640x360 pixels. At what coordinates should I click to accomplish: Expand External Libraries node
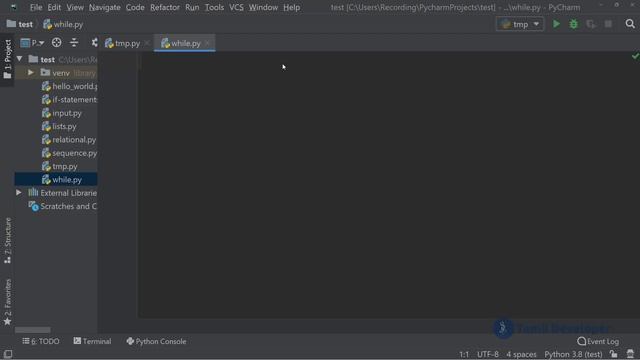19,192
